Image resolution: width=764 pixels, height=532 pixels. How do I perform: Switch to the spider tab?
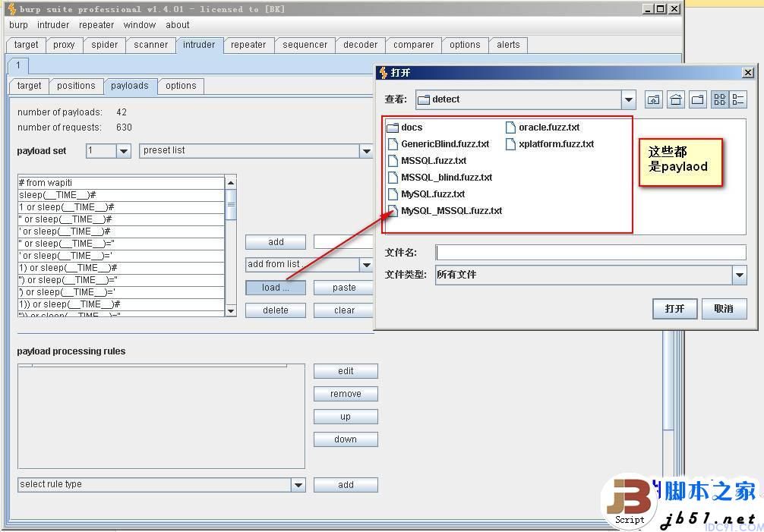(x=104, y=45)
